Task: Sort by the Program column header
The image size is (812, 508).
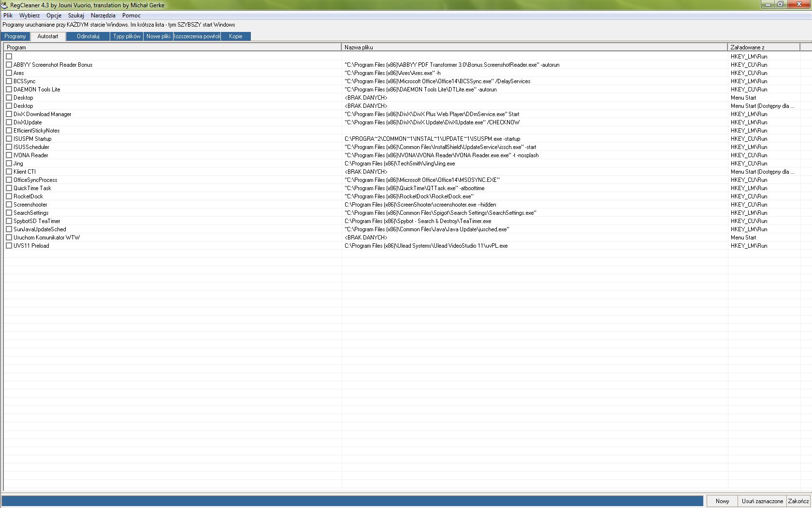Action: pyautogui.click(x=173, y=47)
